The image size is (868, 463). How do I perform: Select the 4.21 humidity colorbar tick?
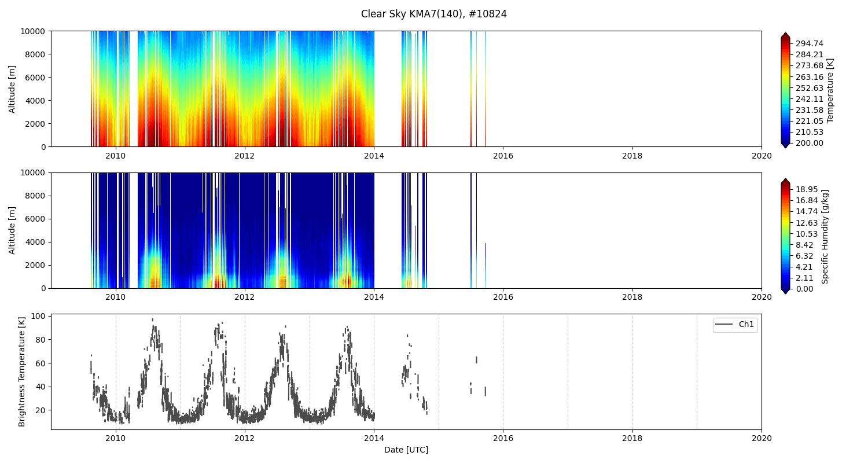point(804,267)
